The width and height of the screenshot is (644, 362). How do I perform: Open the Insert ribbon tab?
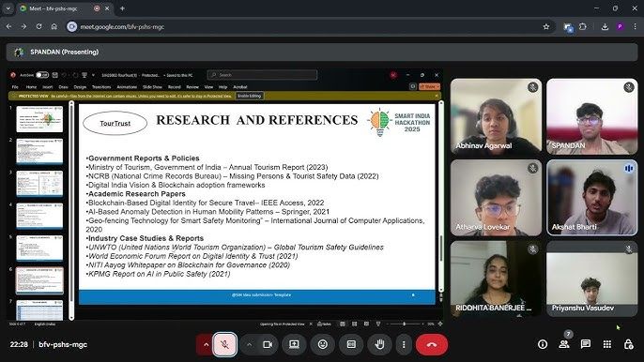48,87
